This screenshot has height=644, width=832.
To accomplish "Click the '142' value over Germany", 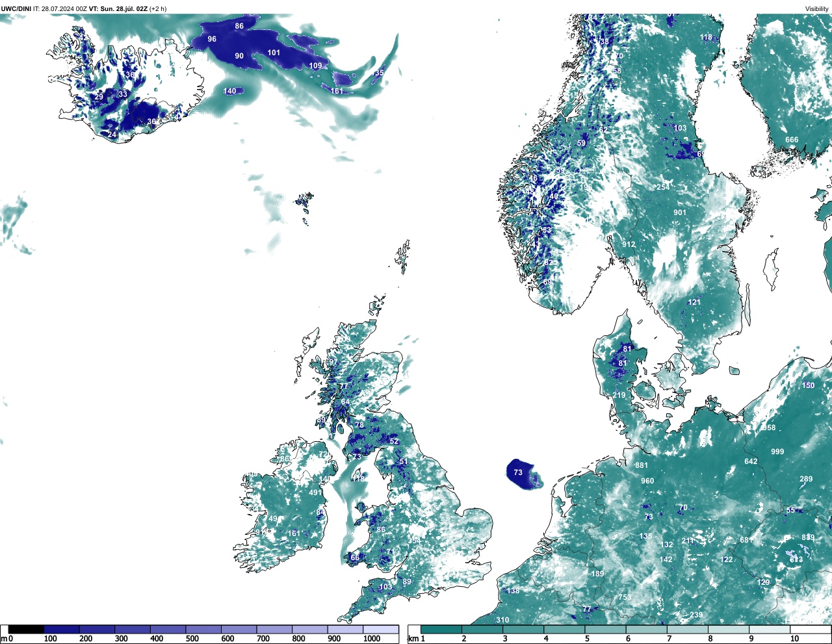I will click(x=666, y=560).
